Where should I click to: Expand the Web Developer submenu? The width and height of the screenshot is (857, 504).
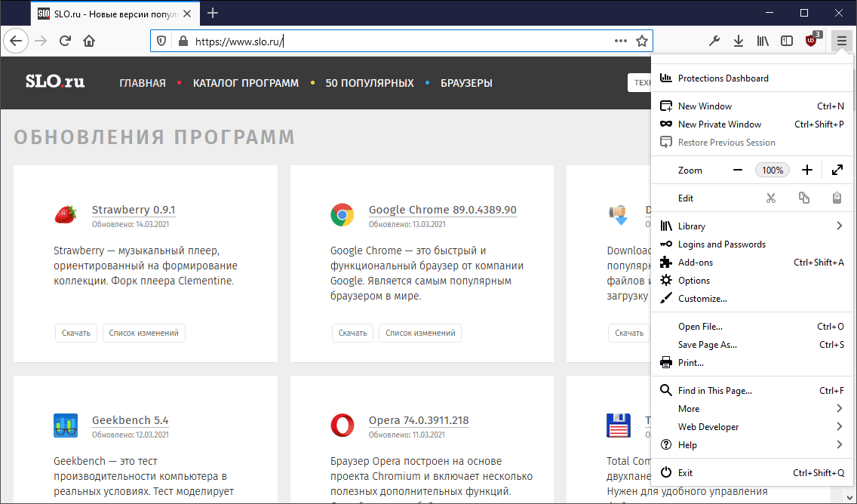[x=751, y=426]
